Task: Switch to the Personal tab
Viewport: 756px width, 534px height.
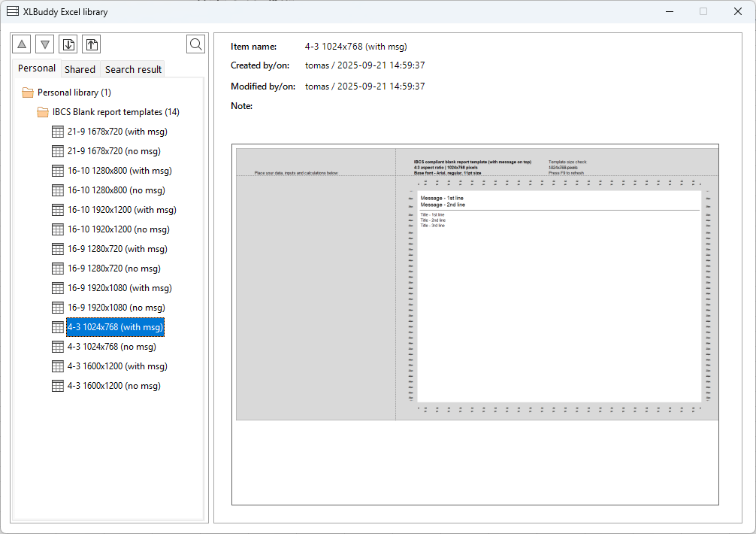Action: tap(37, 68)
